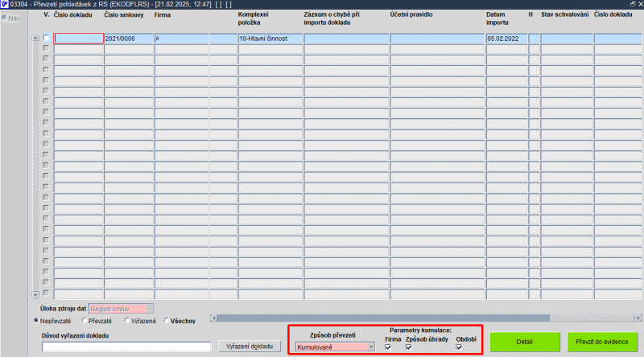The image size is (644, 357).
Task: Click the Číslo dokladu cell in first row
Action: click(x=78, y=39)
